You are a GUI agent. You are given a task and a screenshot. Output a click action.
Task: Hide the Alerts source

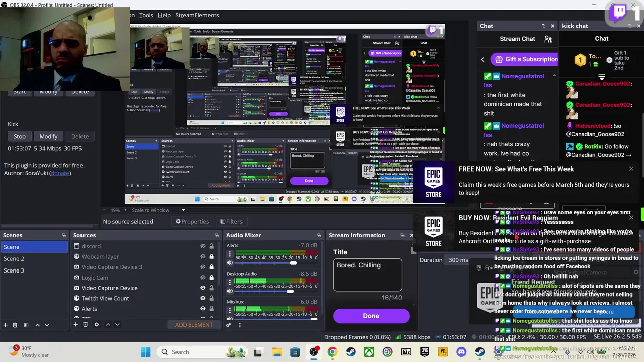click(x=203, y=309)
